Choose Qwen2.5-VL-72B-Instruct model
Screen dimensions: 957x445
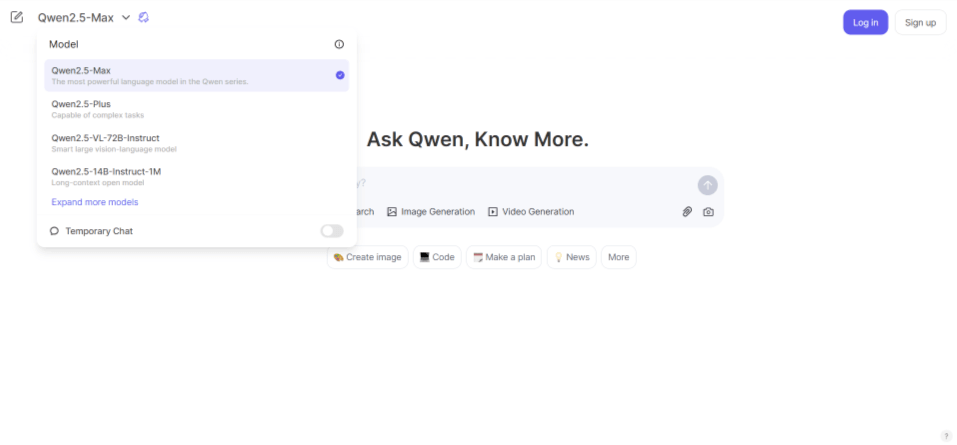(197, 143)
